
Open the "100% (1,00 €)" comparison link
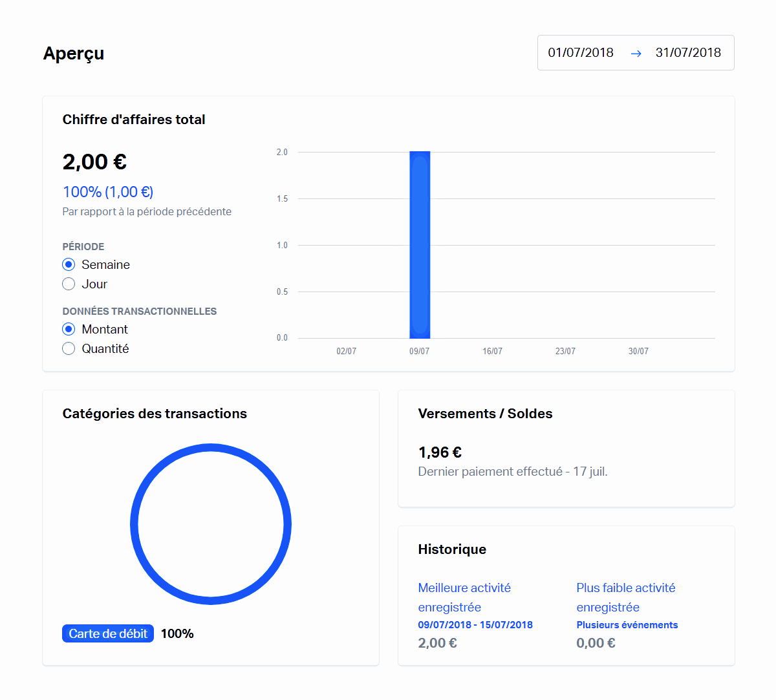107,191
